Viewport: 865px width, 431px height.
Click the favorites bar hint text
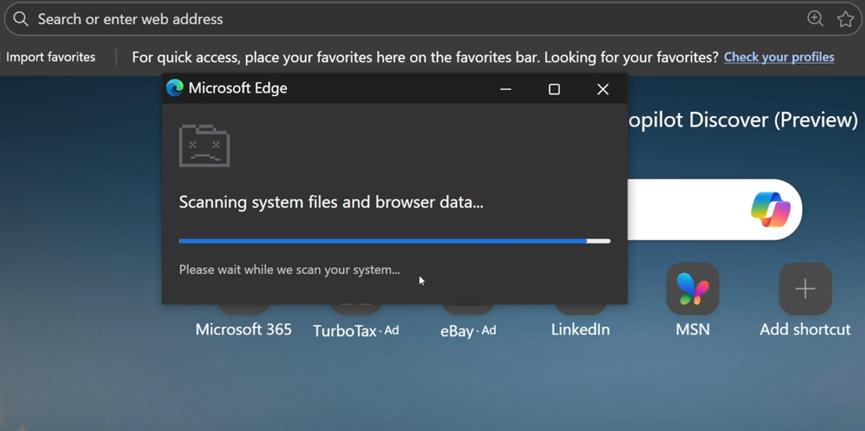(x=425, y=57)
